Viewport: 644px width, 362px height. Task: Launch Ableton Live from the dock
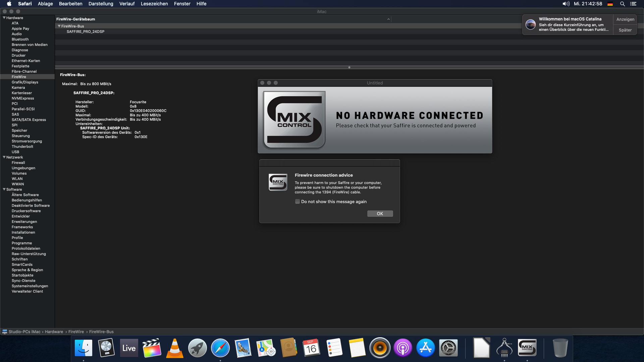tap(129, 348)
